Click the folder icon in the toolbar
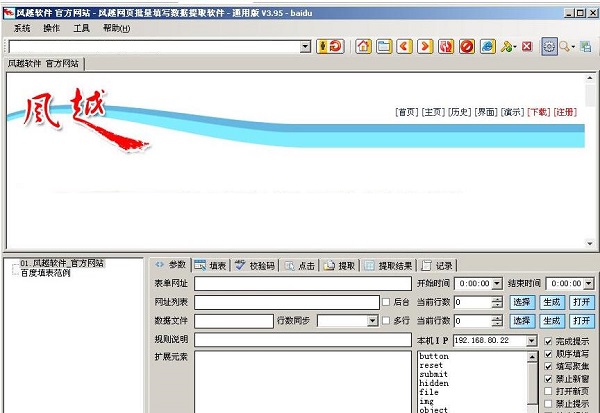600x413 pixels. pos(384,46)
